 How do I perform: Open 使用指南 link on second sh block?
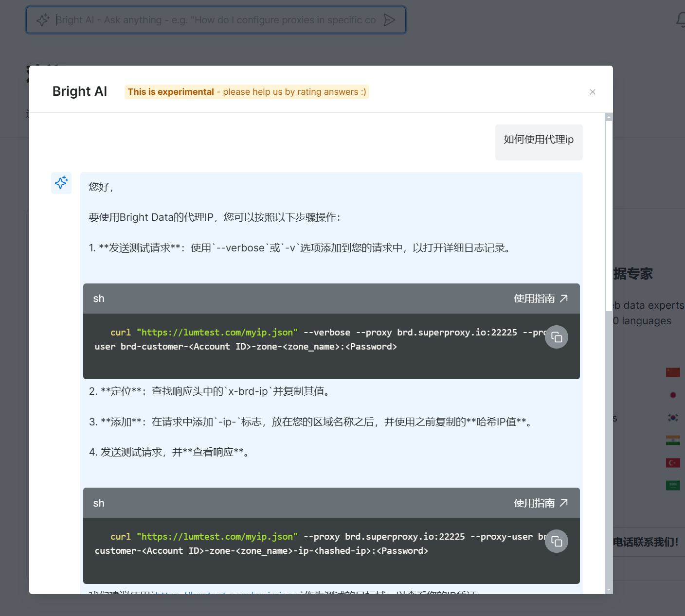(x=541, y=503)
